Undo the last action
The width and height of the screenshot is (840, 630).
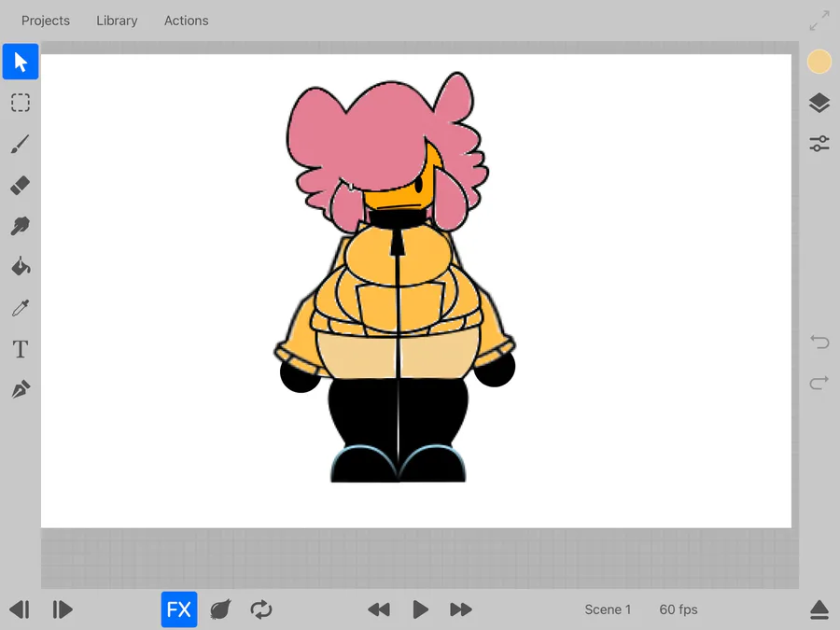point(819,342)
